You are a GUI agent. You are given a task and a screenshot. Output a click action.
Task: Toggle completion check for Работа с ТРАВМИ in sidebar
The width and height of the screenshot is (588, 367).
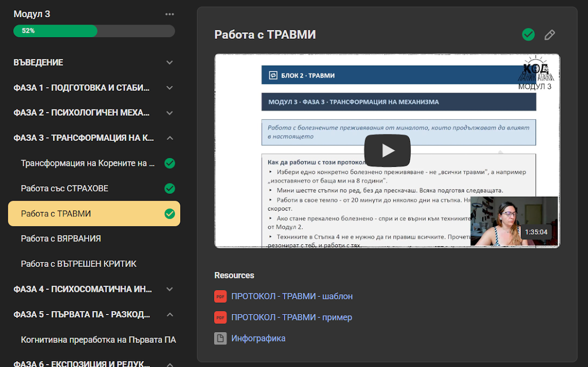170,213
